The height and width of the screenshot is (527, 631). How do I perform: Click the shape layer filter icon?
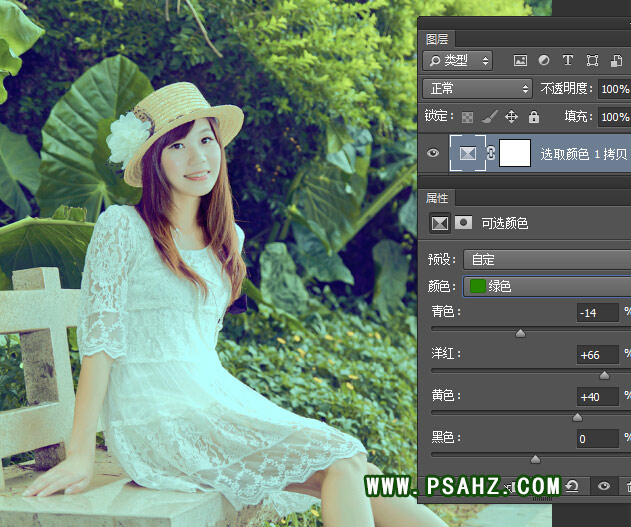pos(592,61)
